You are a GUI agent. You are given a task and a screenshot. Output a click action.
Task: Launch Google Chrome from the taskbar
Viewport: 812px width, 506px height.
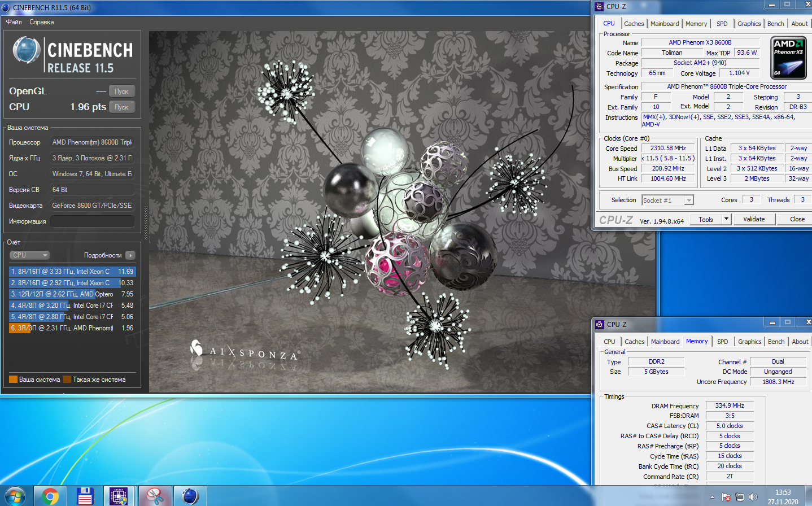(50, 496)
